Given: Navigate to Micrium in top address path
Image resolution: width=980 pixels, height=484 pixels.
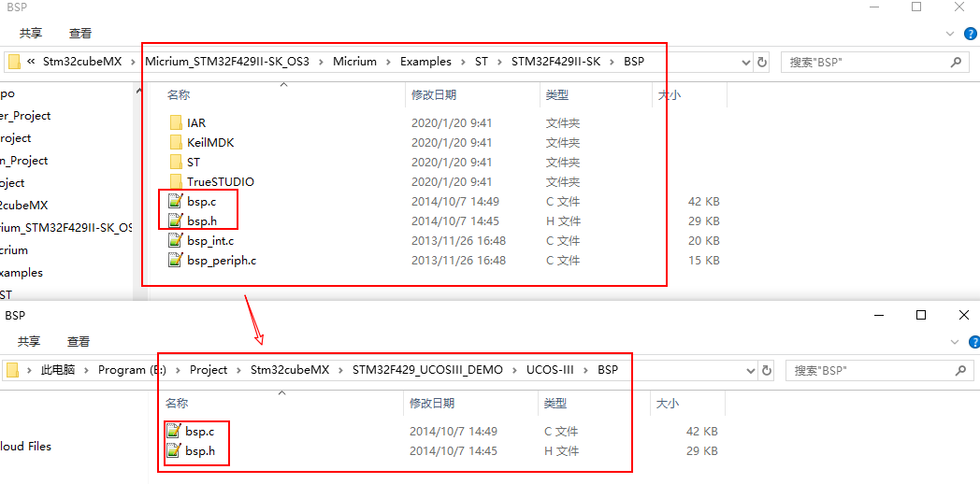Looking at the screenshot, I should pyautogui.click(x=354, y=62).
